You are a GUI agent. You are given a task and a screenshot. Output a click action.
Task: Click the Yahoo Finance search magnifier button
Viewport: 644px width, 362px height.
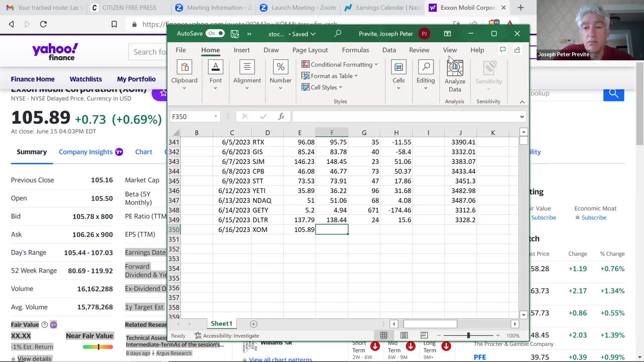pyautogui.click(x=614, y=93)
